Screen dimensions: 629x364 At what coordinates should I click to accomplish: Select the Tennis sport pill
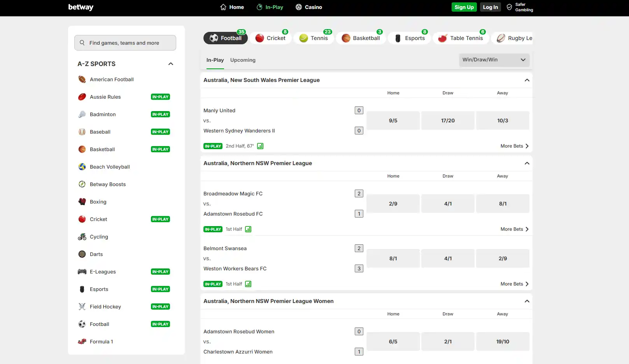[x=314, y=38]
